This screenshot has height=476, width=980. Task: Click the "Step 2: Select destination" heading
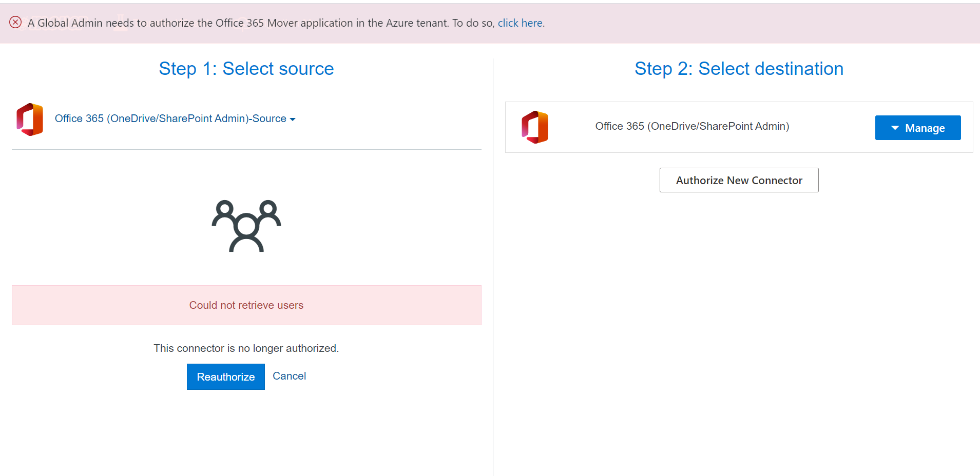[x=739, y=69]
